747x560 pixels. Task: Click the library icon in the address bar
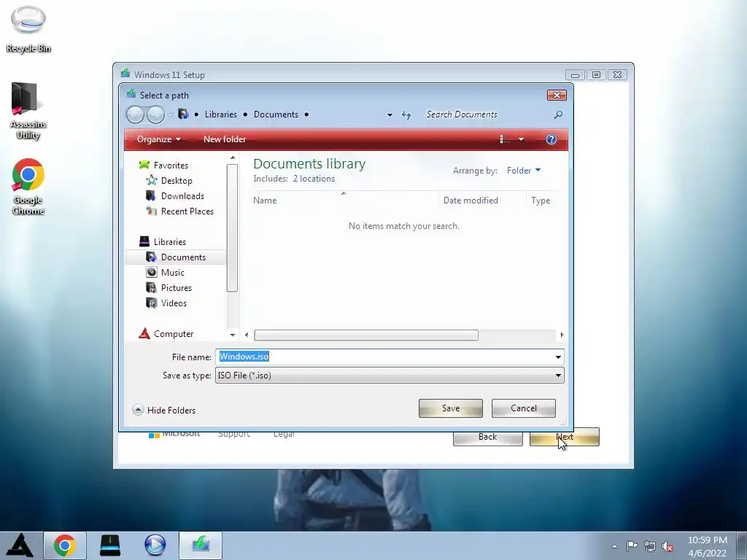coord(183,114)
